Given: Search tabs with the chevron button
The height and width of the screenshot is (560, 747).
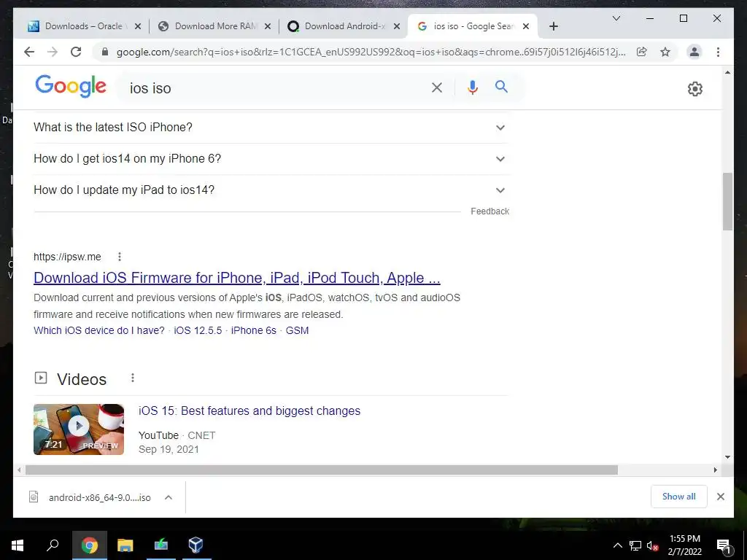Looking at the screenshot, I should 616,18.
